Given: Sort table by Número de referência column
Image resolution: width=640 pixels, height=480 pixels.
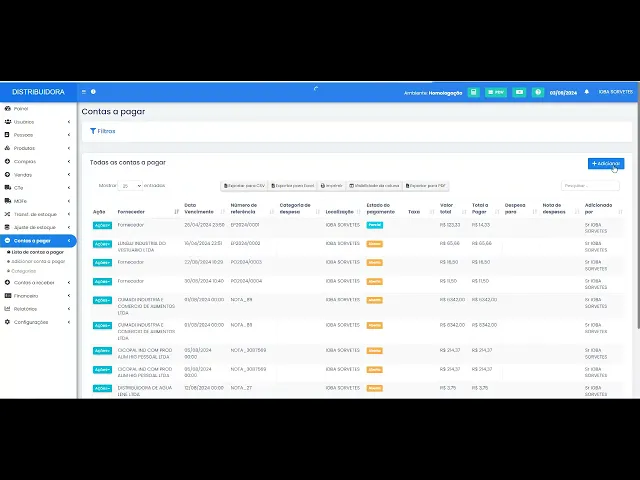Looking at the screenshot, I should click(x=252, y=209).
